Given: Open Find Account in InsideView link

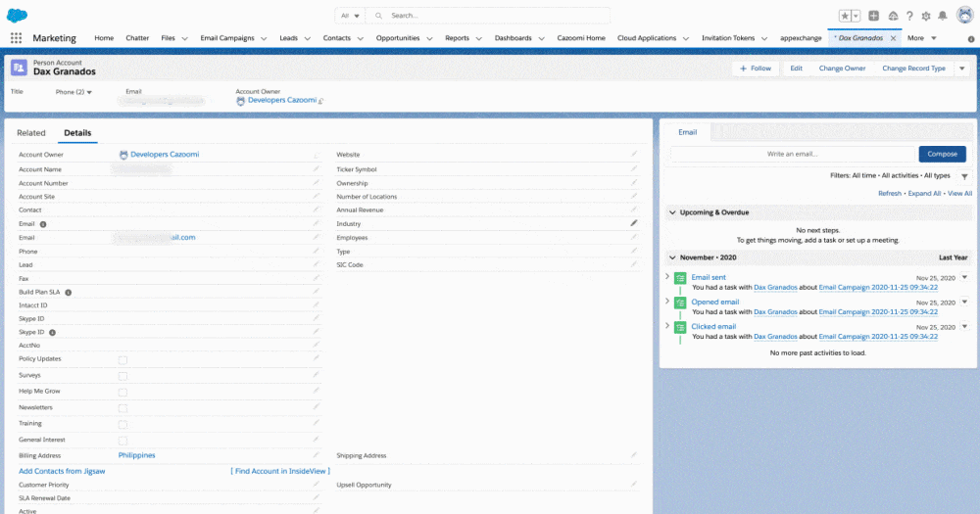Looking at the screenshot, I should click(280, 472).
